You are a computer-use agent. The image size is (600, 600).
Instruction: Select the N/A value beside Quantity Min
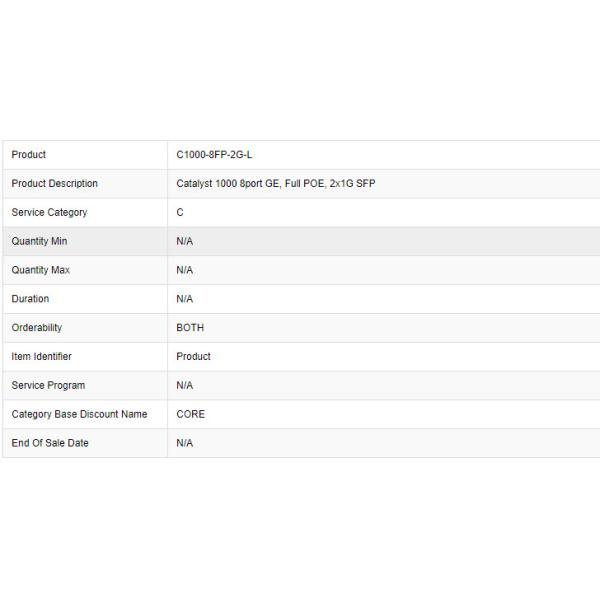click(185, 242)
